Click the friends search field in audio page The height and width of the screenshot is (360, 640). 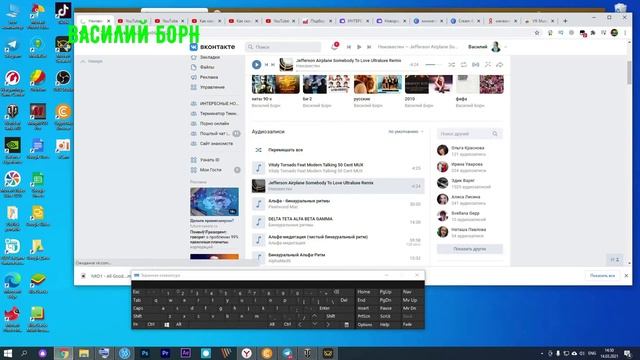pos(469,134)
